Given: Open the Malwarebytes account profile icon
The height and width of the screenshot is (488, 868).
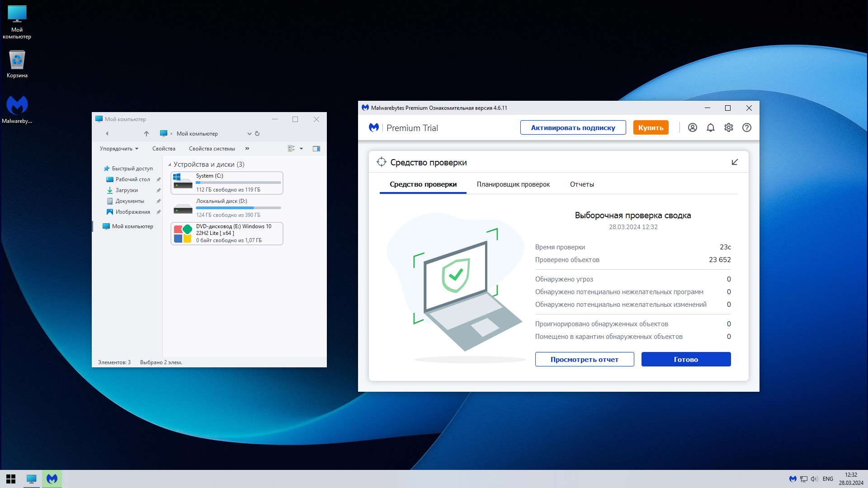Looking at the screenshot, I should pyautogui.click(x=692, y=128).
